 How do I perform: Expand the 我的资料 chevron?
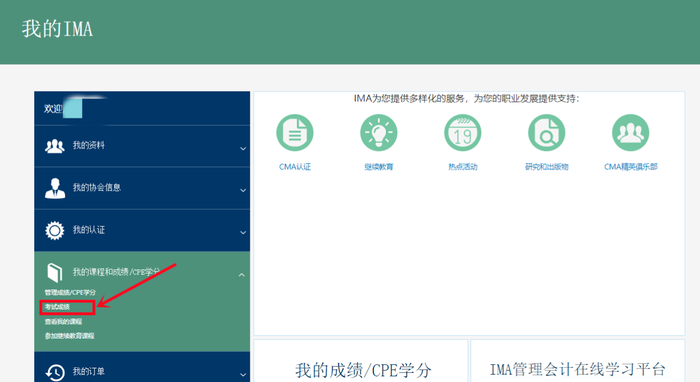click(x=243, y=148)
